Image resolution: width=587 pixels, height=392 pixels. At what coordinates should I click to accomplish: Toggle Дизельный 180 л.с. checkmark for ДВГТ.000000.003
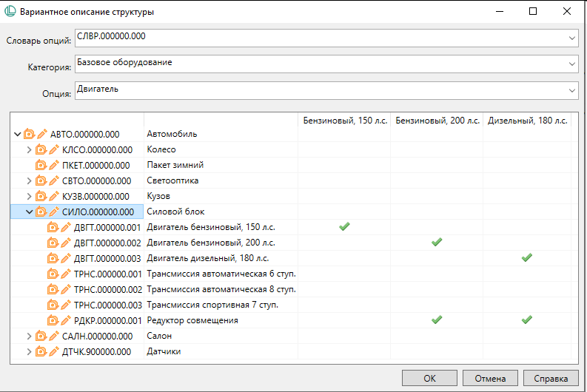coord(526,258)
